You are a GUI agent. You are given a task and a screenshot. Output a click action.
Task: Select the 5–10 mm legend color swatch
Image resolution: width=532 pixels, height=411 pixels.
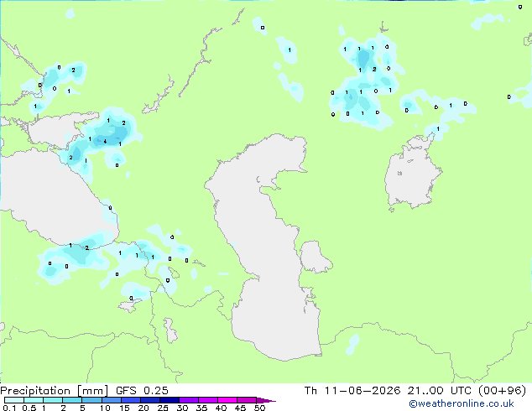pos(91,400)
